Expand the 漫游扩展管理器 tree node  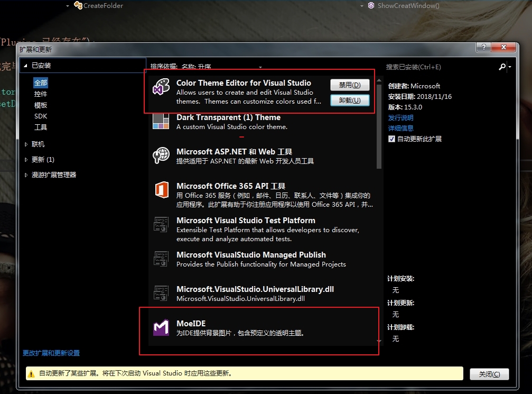pos(26,175)
